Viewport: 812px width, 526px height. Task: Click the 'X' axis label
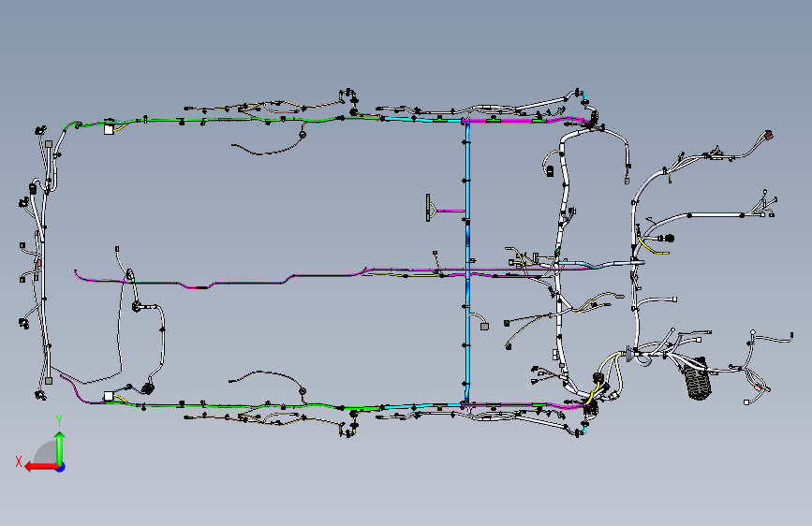tap(19, 461)
